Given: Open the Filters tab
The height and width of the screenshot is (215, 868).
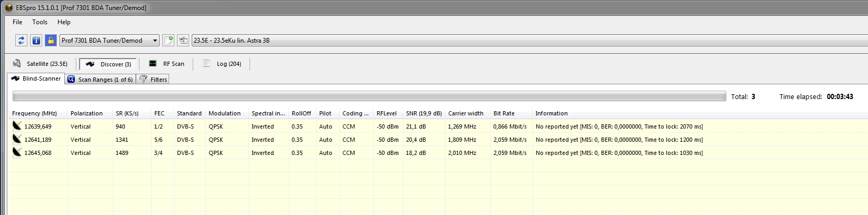Looking at the screenshot, I should pyautogui.click(x=153, y=80).
